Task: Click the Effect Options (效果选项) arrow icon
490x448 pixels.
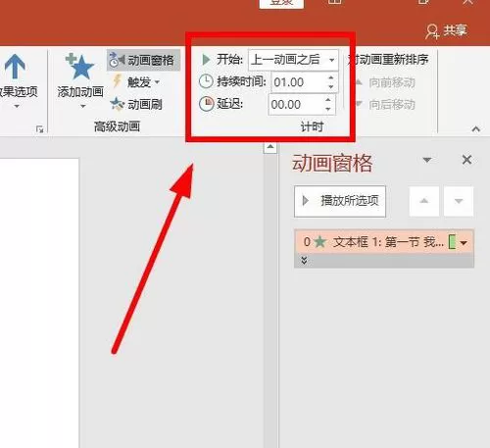Action: point(15,67)
